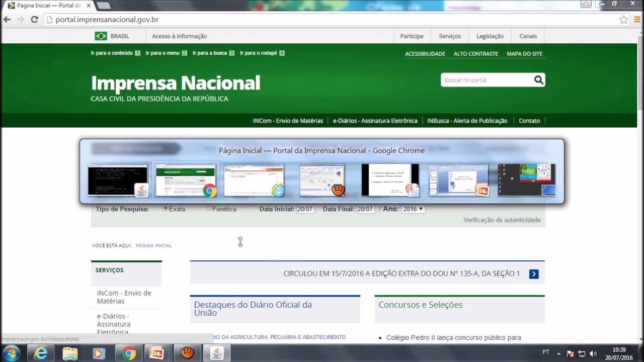Open sidebar INCom - Envio de Matérias

click(124, 297)
